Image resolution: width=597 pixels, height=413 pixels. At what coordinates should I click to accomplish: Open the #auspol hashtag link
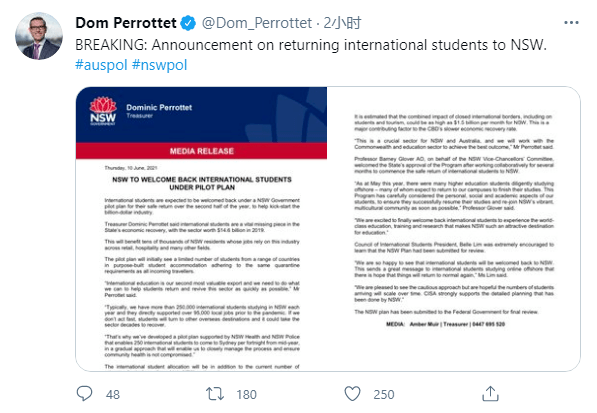click(x=101, y=65)
